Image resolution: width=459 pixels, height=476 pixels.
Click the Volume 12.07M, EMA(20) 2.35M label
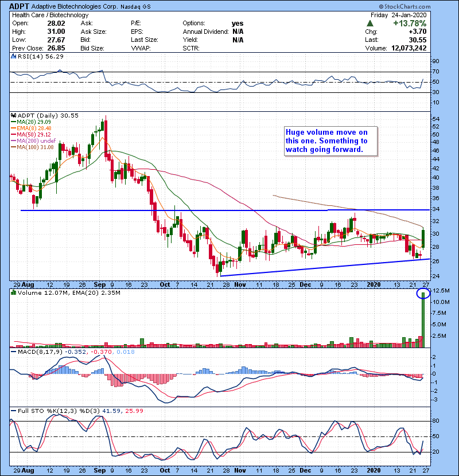(x=69, y=292)
